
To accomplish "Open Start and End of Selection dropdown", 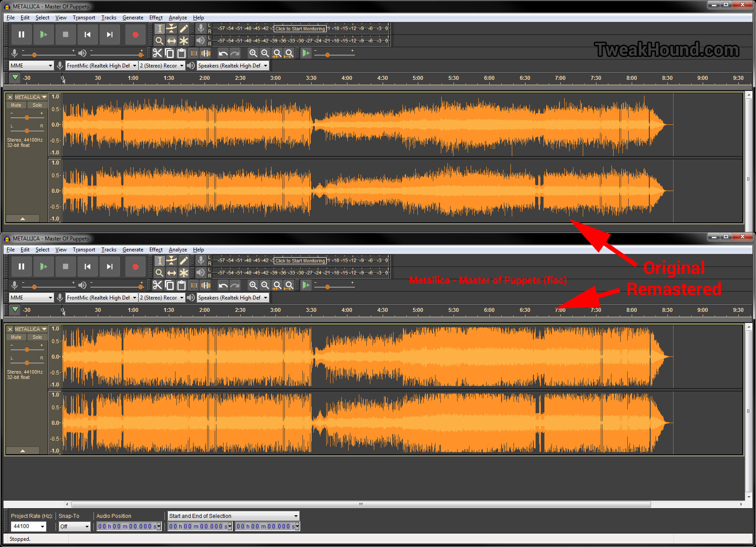I will tap(234, 516).
